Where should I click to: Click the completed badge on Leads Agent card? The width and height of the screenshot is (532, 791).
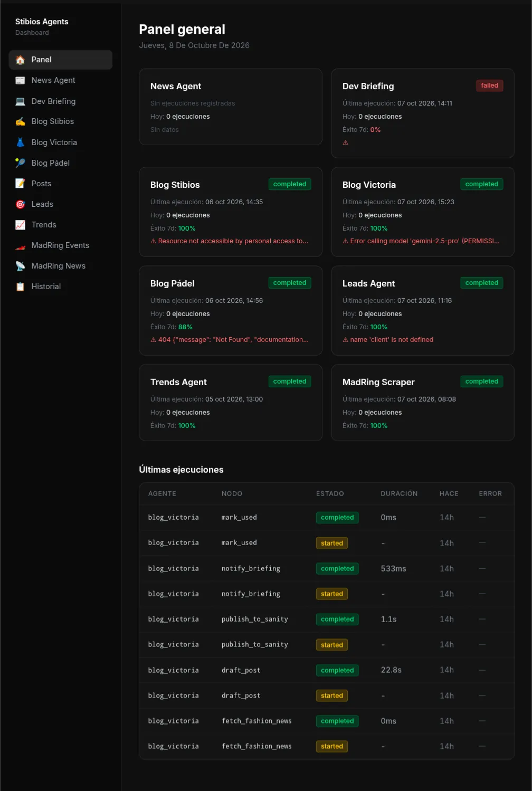(482, 283)
